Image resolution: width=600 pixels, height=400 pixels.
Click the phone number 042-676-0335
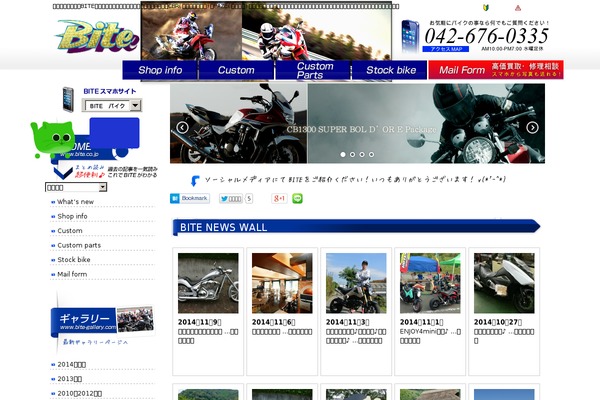[486, 36]
